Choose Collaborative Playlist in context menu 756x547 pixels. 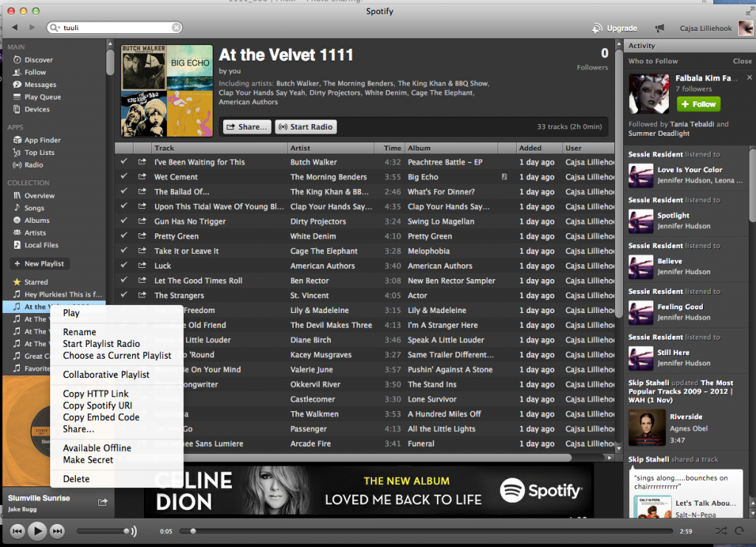pos(106,374)
